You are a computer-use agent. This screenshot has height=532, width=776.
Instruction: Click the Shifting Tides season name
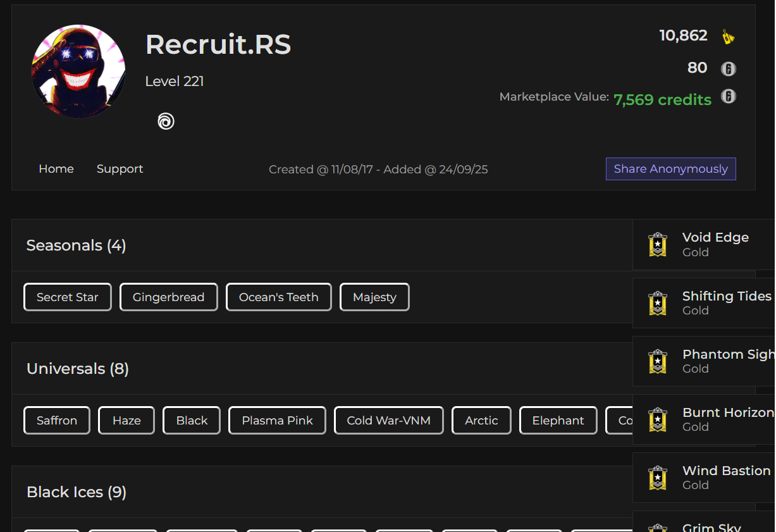(727, 296)
